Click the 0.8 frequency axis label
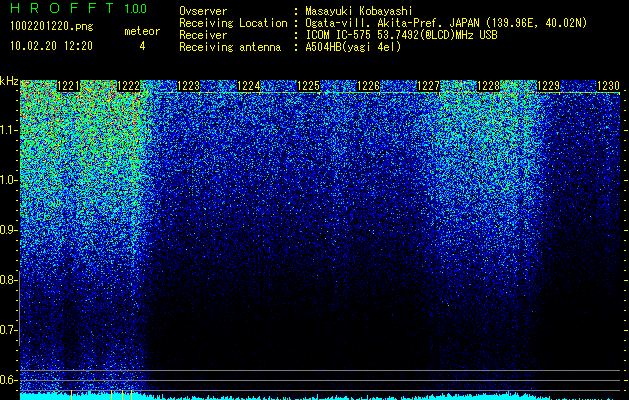Viewport: 629px width, 400px height. coord(9,280)
